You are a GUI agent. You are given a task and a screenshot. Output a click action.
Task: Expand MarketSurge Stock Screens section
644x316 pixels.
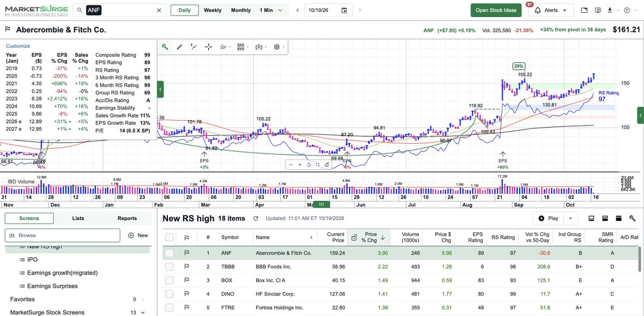click(144, 312)
